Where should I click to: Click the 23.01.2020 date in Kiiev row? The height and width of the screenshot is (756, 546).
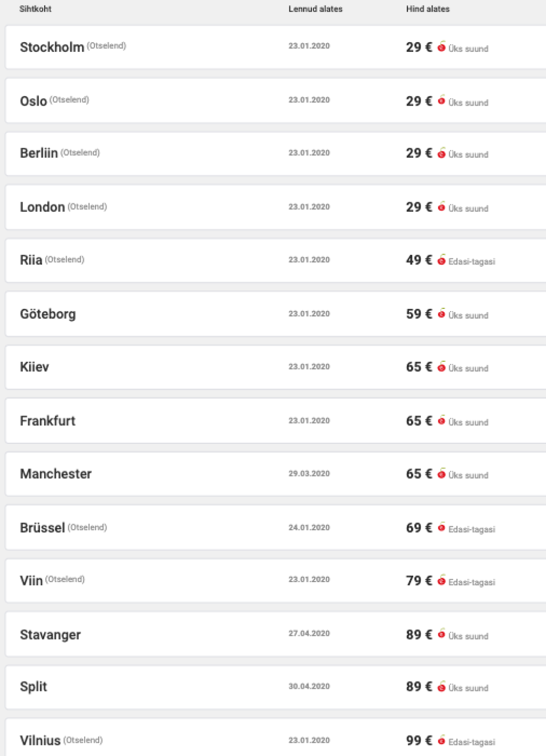coord(309,367)
